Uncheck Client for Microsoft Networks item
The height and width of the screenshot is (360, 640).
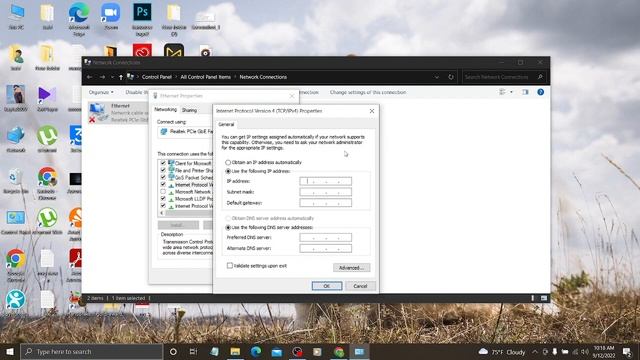tap(163, 163)
